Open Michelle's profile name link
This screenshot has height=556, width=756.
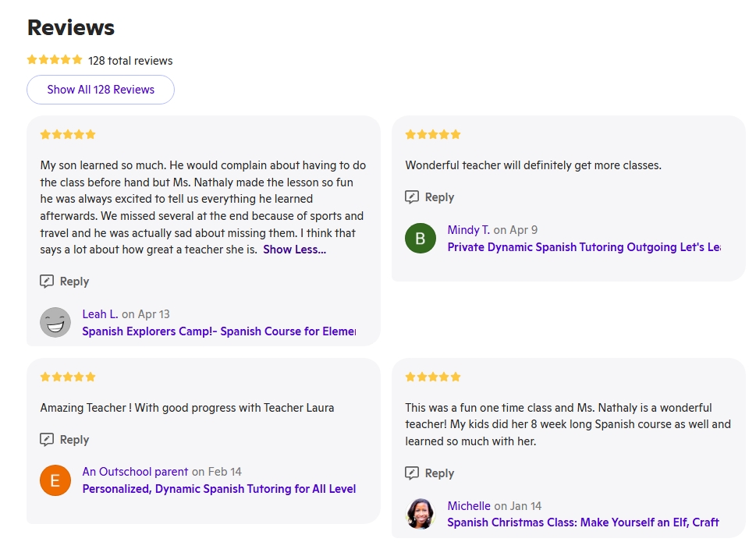[469, 506]
